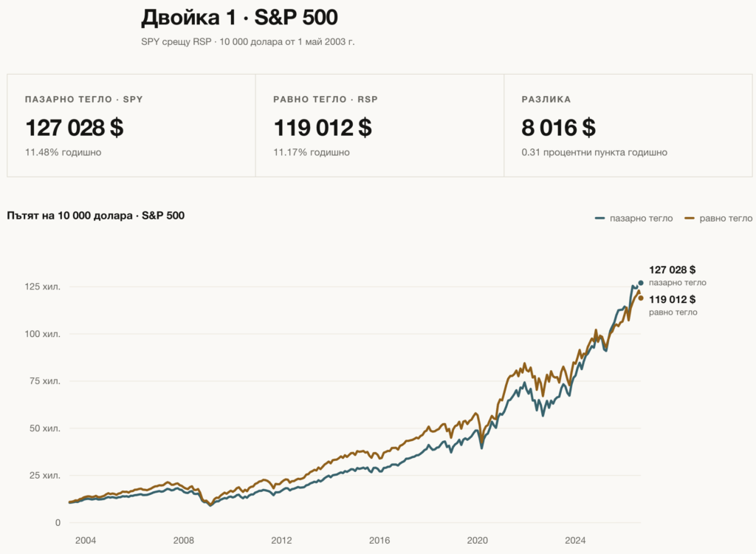Click the Двойка 1 · S&P 500 heading
Screen dimensions: 756x554
(x=239, y=18)
